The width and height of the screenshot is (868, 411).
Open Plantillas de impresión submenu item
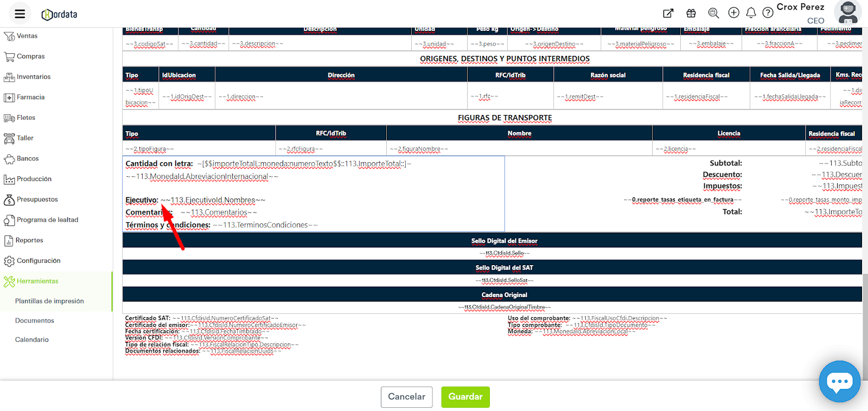pyautogui.click(x=49, y=301)
